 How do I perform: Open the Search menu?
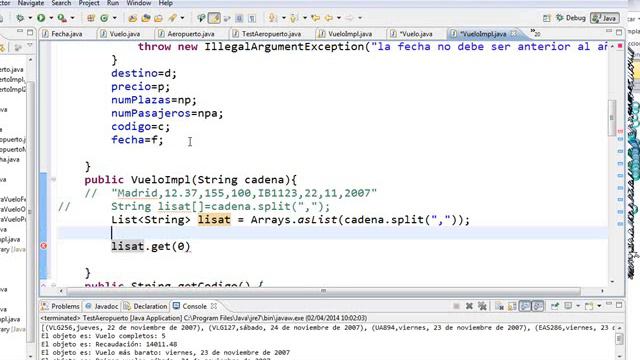click(61, 3)
